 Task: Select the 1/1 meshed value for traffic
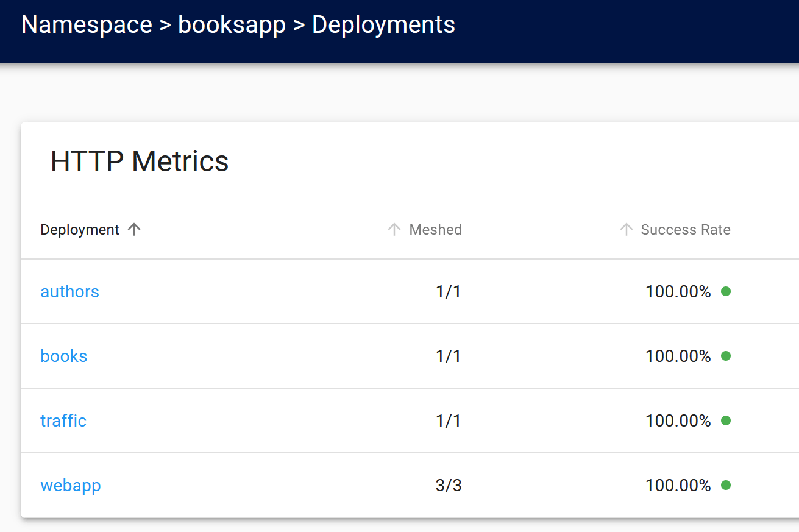(449, 421)
